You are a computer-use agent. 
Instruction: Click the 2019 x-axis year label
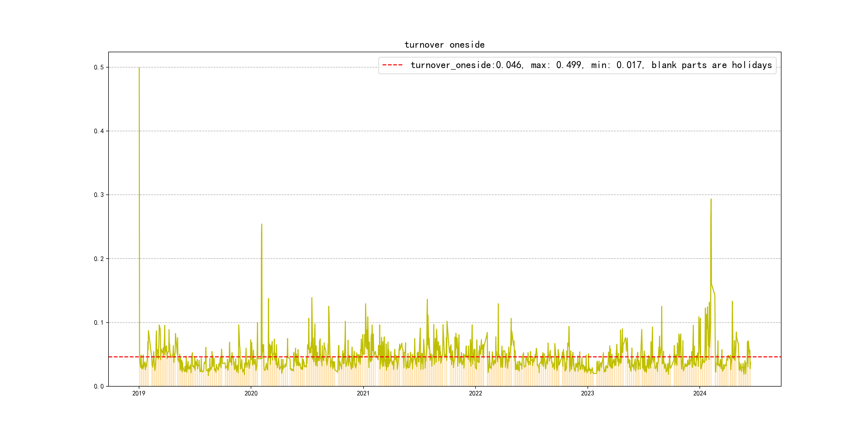(139, 393)
